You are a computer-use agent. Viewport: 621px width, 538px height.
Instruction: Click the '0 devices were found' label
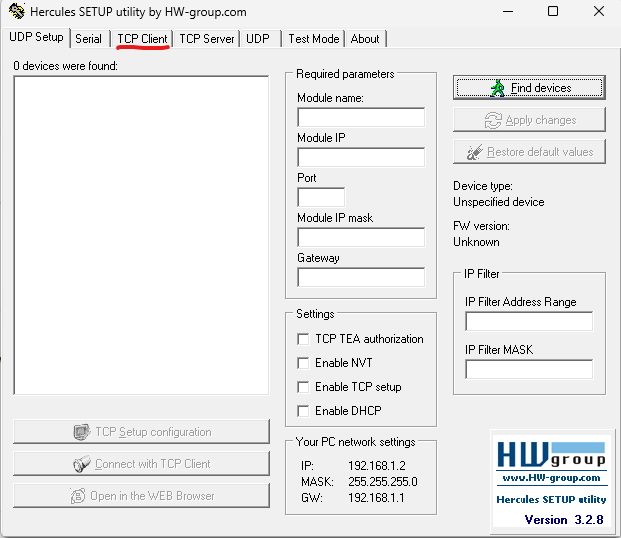pyautogui.click(x=65, y=66)
